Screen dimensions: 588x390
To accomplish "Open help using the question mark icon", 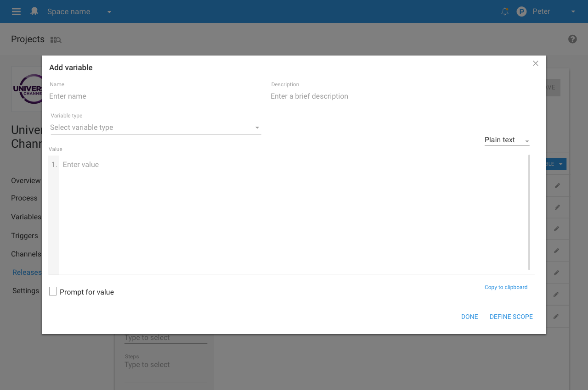I will pyautogui.click(x=572, y=39).
